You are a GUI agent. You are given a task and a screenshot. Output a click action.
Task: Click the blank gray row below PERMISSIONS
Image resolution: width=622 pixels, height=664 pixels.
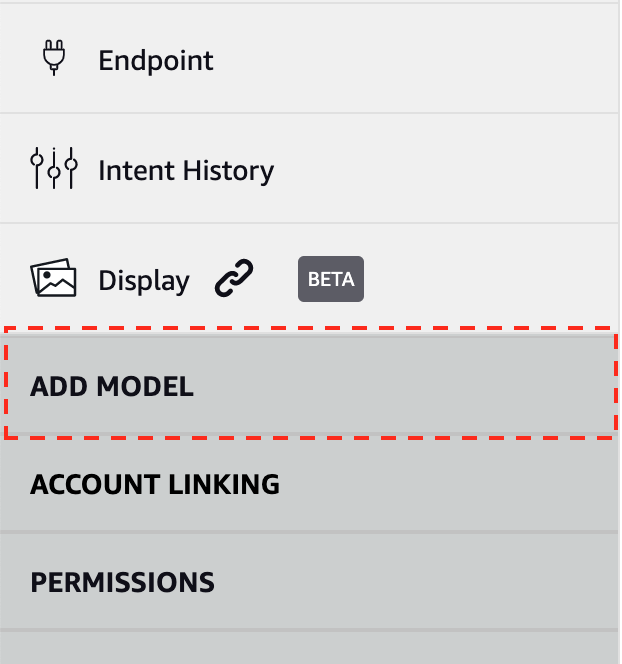pyautogui.click(x=309, y=648)
